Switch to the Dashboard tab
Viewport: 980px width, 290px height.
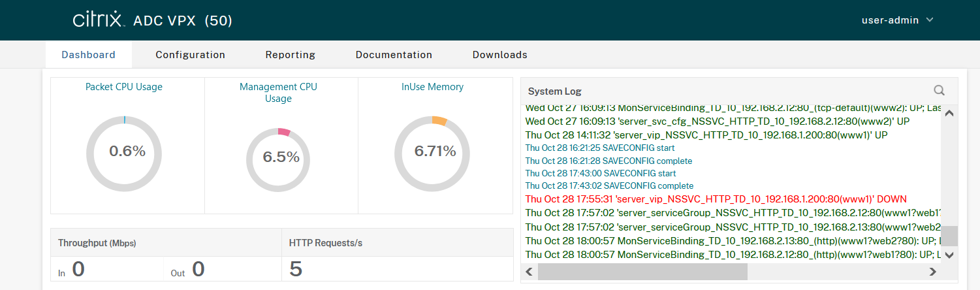tap(88, 55)
